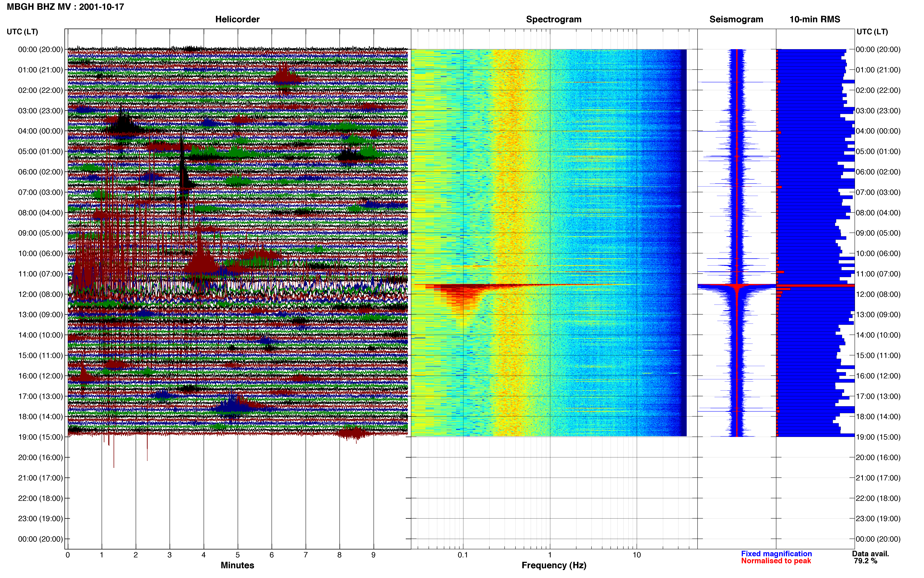Select the 'Helicorder' panel heading
924x578 pixels.
237,19
